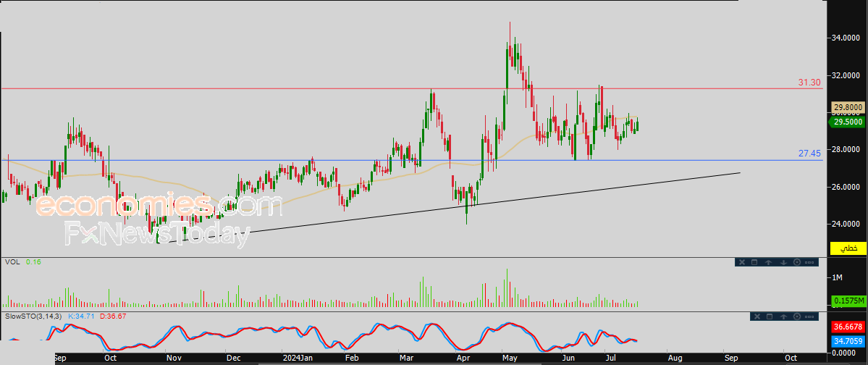Click the red 36.6678 stochastic tag
The image size is (868, 365).
tap(849, 327)
